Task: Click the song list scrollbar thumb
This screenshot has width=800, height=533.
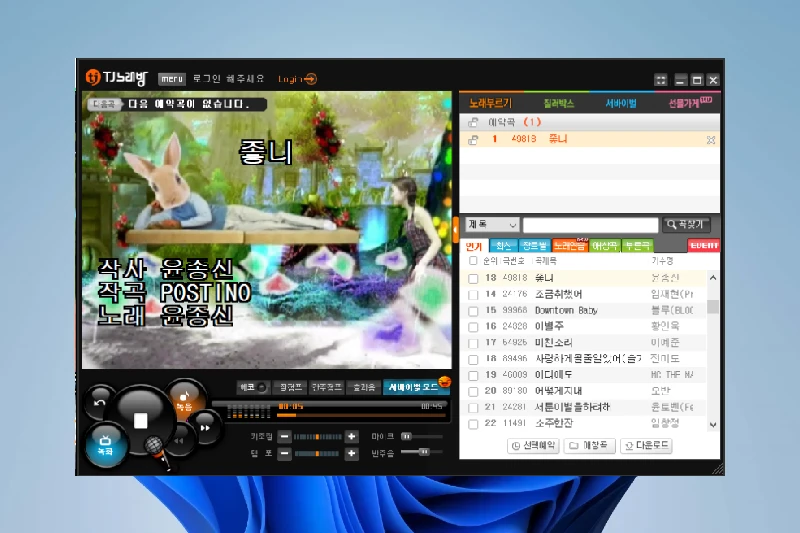Action: click(713, 307)
